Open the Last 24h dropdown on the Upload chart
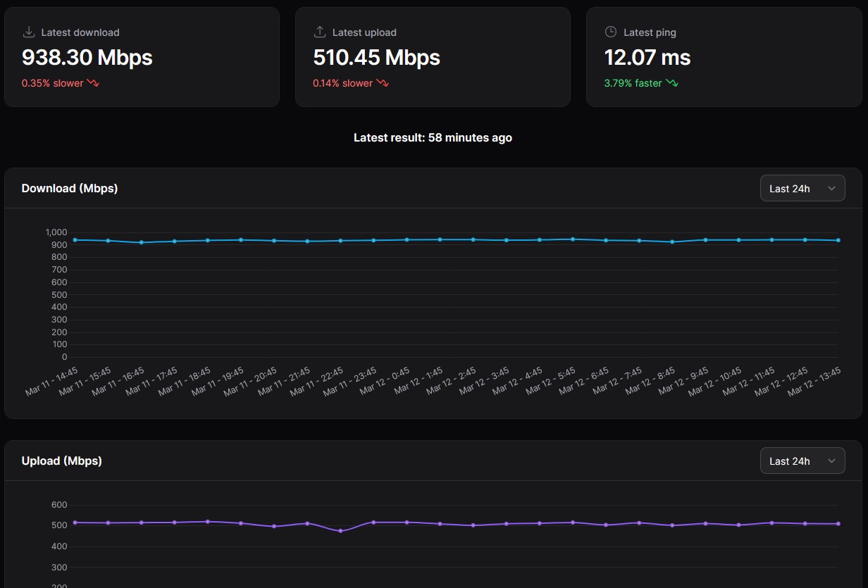868x588 pixels. 802,461
